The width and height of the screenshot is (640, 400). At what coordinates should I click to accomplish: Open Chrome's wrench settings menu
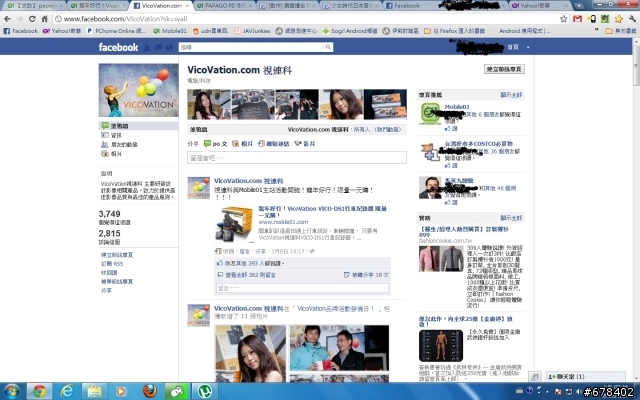tap(632, 19)
